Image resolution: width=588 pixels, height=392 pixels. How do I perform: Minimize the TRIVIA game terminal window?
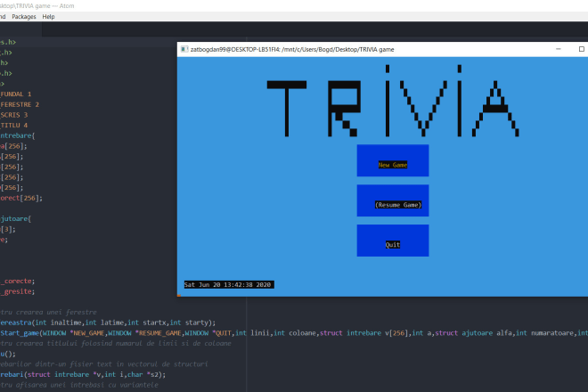pos(559,49)
